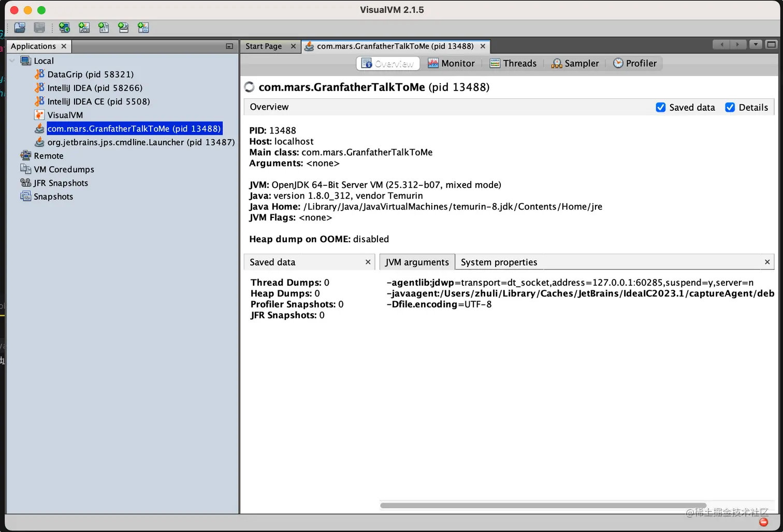The height and width of the screenshot is (532, 783).
Task: Select org.jetbrains.jps.cmdline.Launcher (pid 13487)
Action: tap(141, 142)
